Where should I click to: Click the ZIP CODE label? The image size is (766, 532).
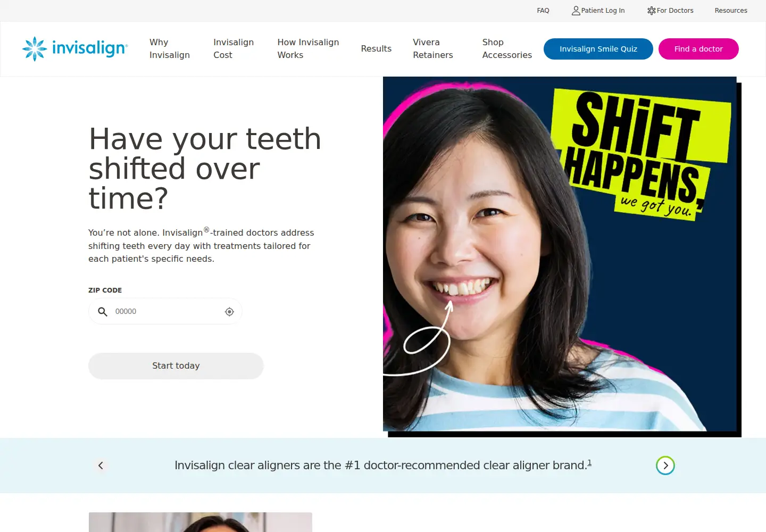coord(105,290)
